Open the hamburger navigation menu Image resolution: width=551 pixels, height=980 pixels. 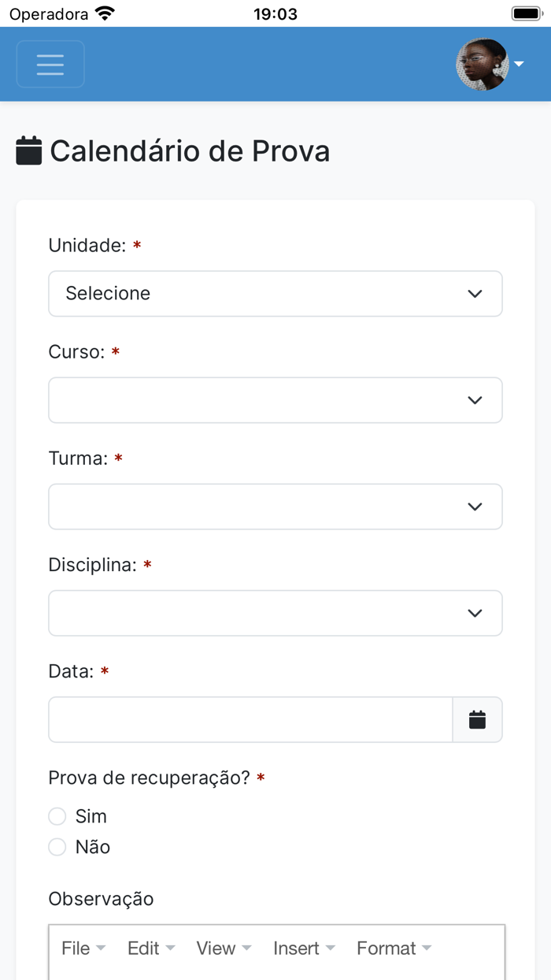(50, 65)
